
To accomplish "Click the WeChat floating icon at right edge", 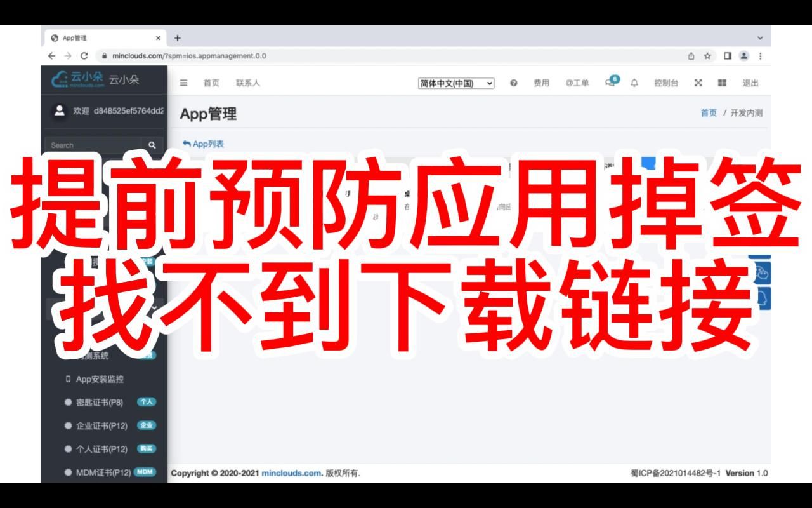I will pos(762,274).
